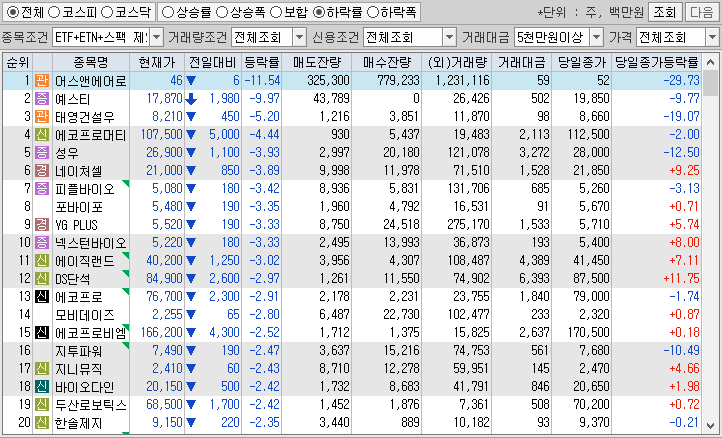
Task: Select the 코스닥 radio button
Action: pos(107,12)
